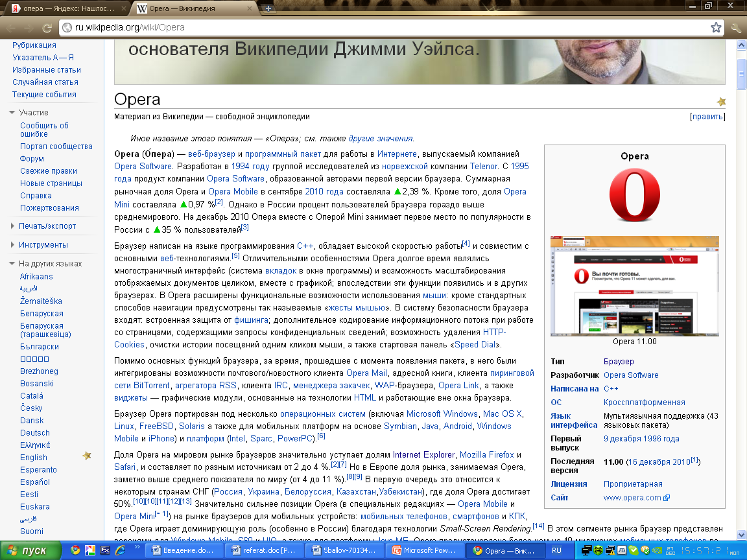Launch Internet Explorer from quick launch

(x=119, y=550)
